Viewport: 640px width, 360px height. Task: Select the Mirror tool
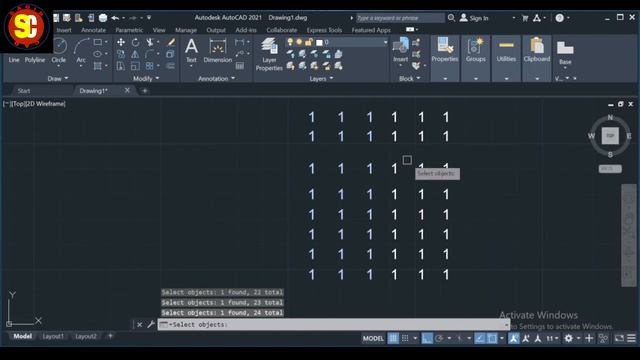pos(135,54)
